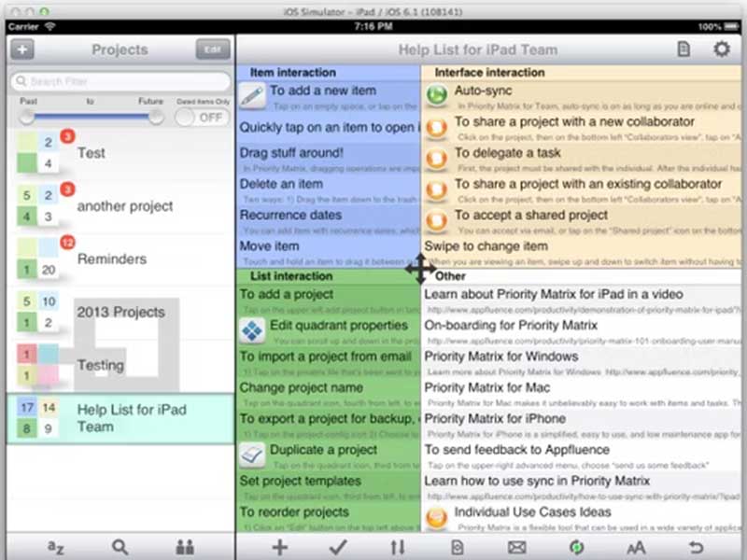Tap the add project plus button
747x560 pixels.
[x=21, y=49]
